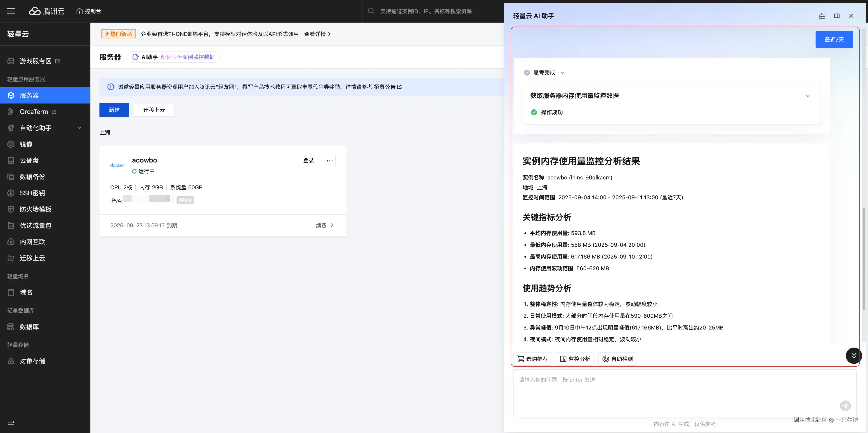Select the 云硬盘 disk icon in the sidebar
Viewport: 868px width, 433px height.
pos(11,160)
